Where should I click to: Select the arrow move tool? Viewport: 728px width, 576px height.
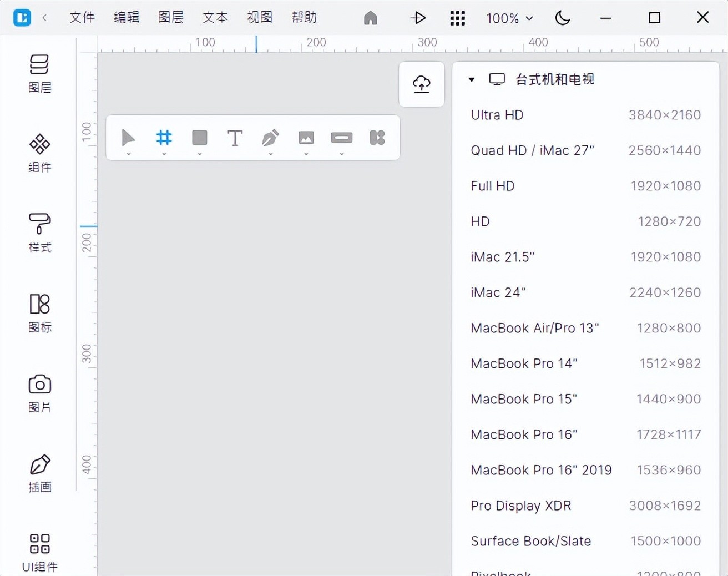(x=128, y=137)
